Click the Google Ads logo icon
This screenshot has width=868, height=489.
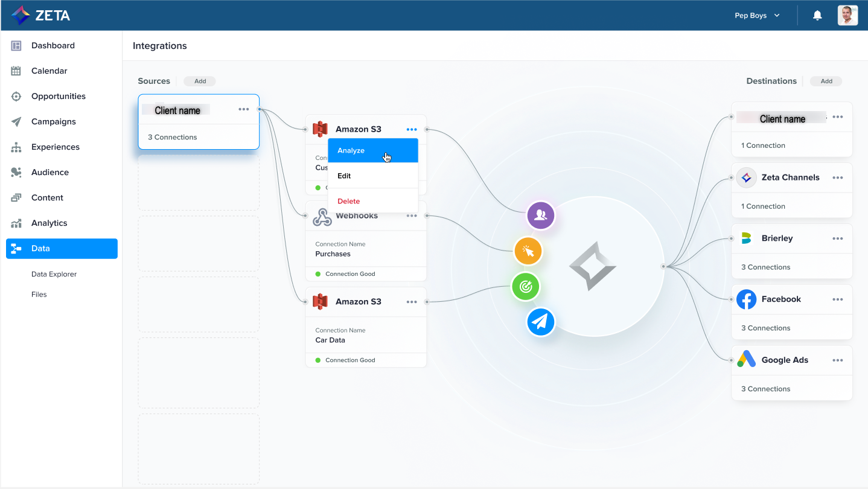point(746,360)
